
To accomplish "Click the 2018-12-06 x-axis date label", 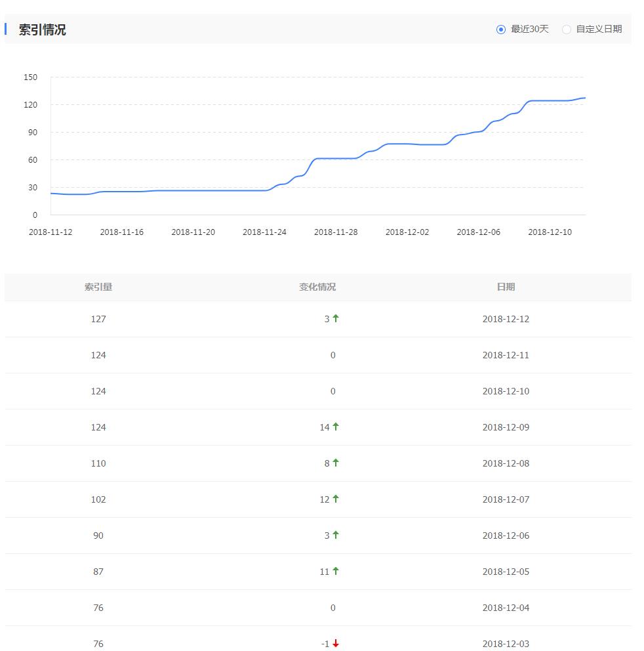I will point(478,232).
